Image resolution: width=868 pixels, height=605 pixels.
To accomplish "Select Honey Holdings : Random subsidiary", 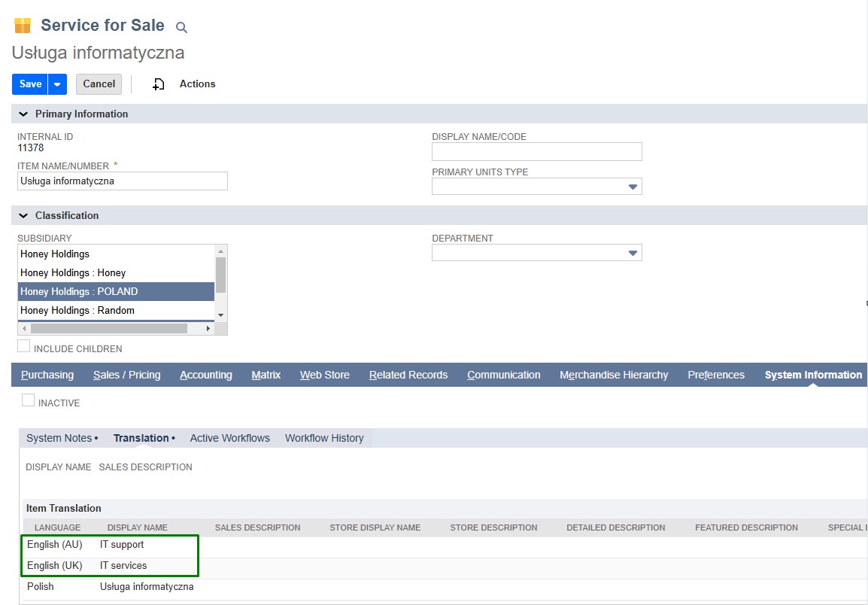I will coord(77,311).
